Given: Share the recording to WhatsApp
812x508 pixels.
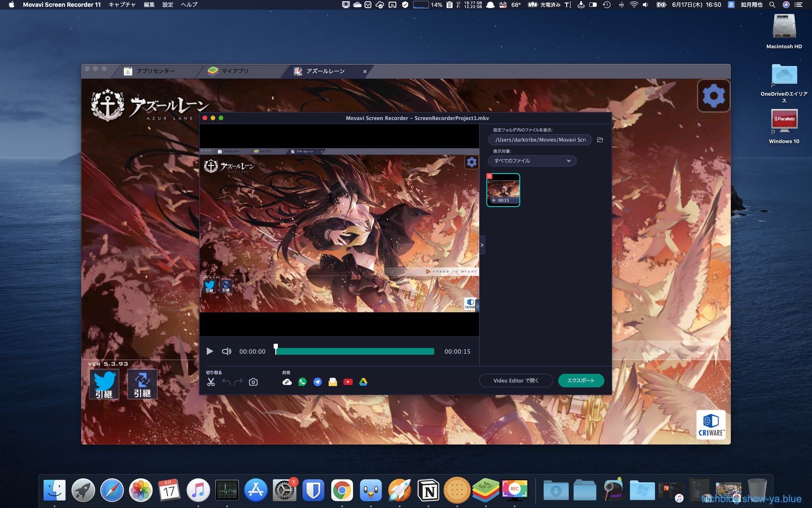Looking at the screenshot, I should coord(302,382).
